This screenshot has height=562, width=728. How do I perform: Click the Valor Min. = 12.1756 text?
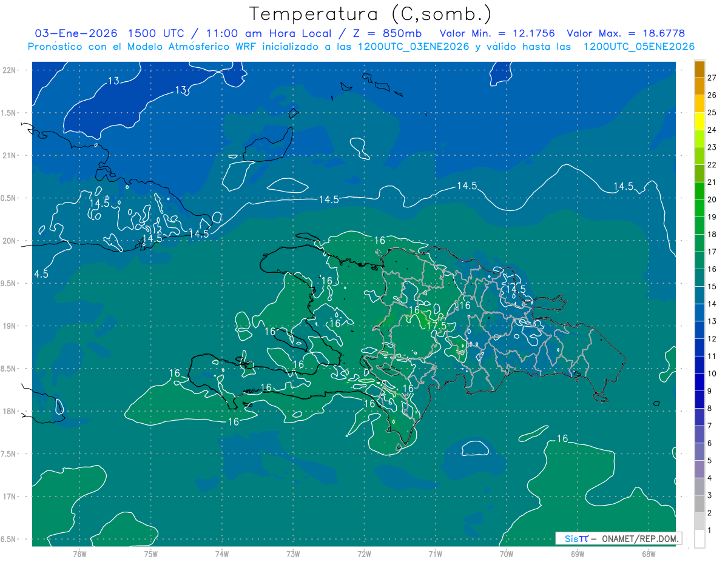click(497, 33)
